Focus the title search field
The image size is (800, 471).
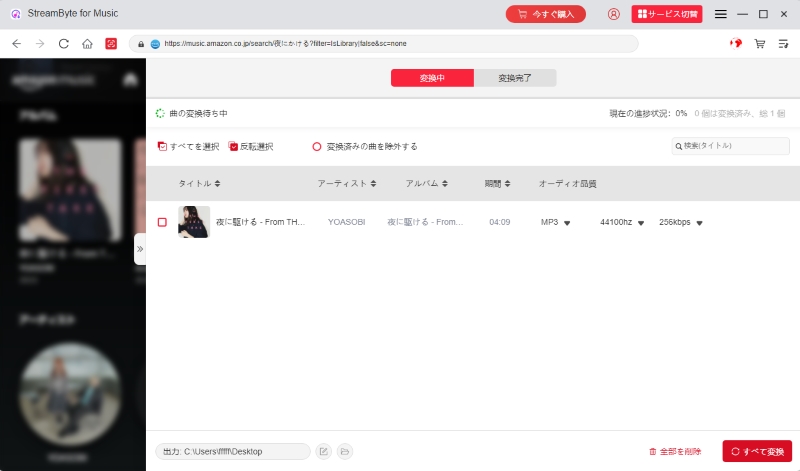(731, 146)
